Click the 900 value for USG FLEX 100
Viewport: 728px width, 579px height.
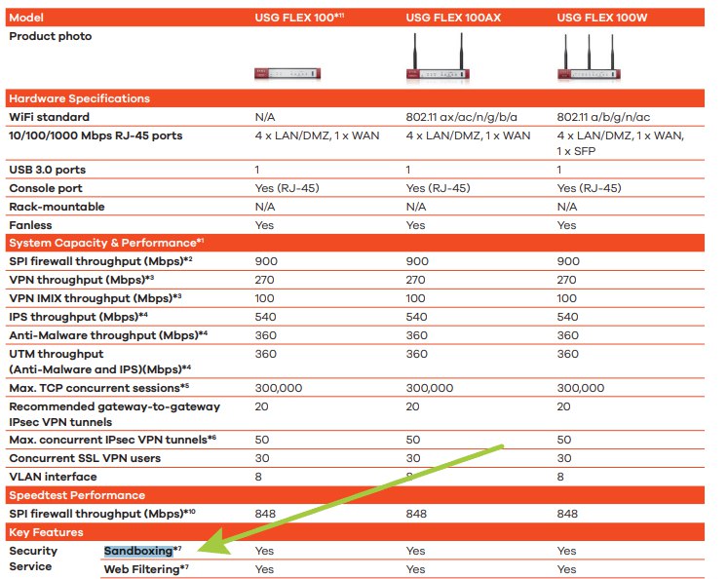(266, 261)
